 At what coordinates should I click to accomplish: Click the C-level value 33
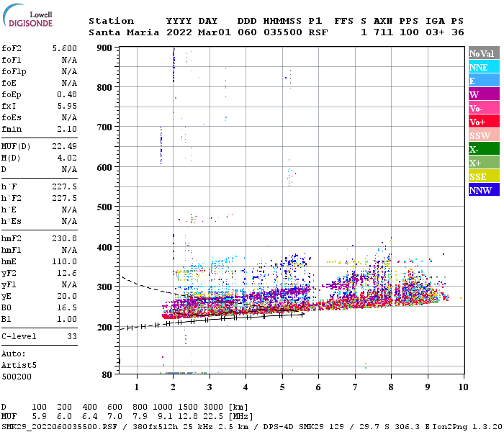point(72,336)
